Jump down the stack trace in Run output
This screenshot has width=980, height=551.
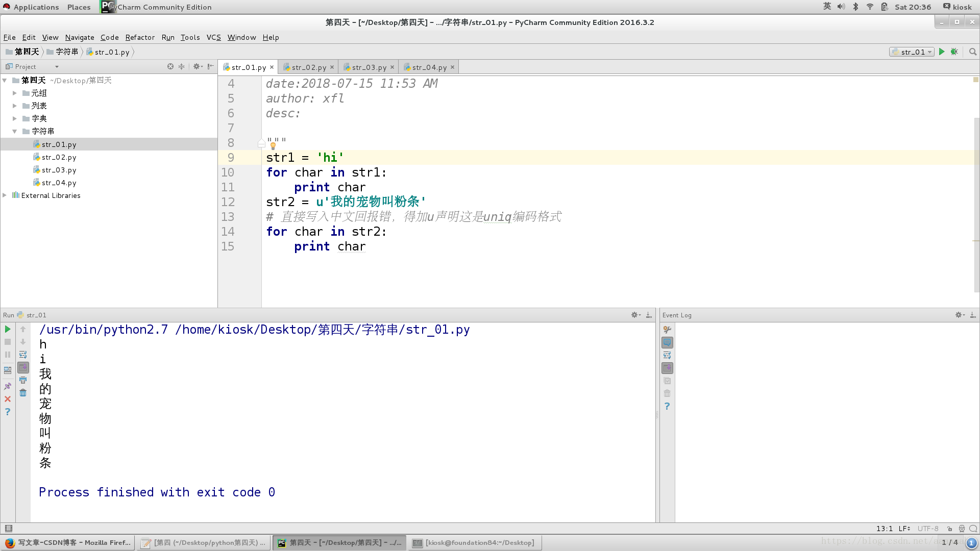point(23,342)
